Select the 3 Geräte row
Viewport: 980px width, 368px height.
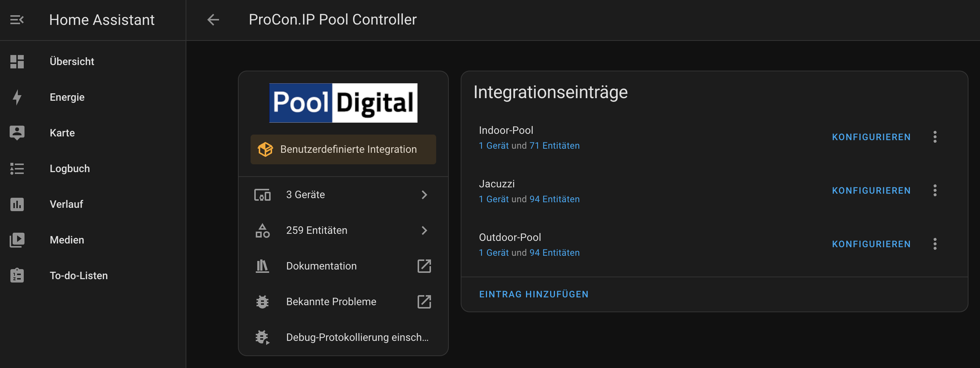click(343, 195)
